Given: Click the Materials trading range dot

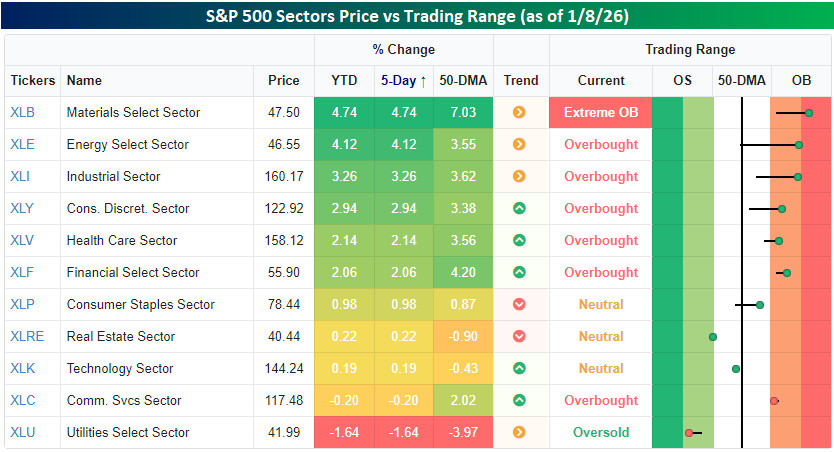Looking at the screenshot, I should [x=809, y=113].
